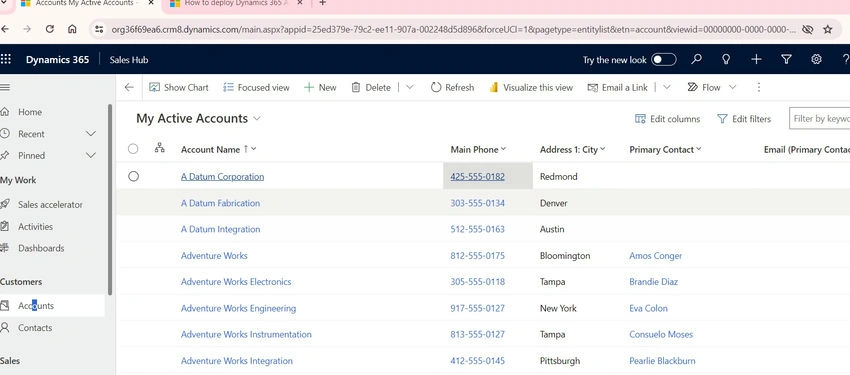
Task: Switch to the How to deploy Dynamics 365 tab
Action: pyautogui.click(x=236, y=3)
